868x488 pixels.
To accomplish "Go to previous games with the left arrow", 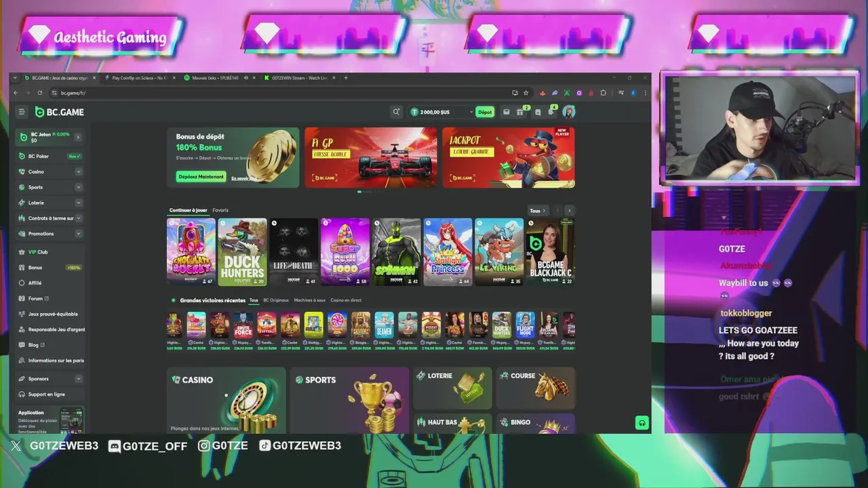I will [557, 211].
